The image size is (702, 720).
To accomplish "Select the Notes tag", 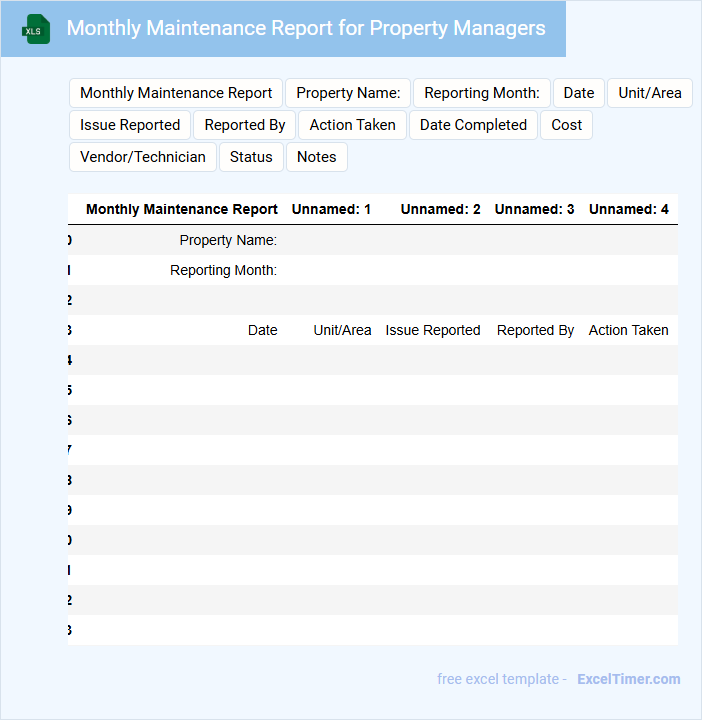I will point(316,157).
